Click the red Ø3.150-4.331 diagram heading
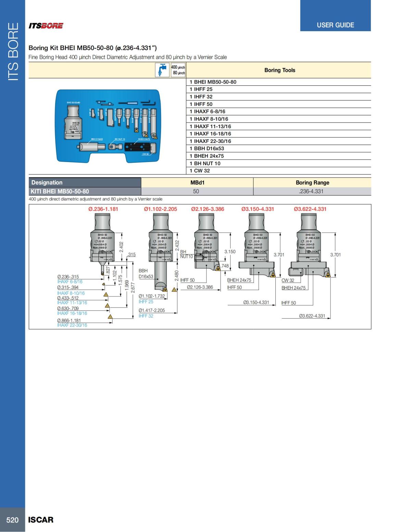This screenshot has height=532, width=411. click(258, 209)
